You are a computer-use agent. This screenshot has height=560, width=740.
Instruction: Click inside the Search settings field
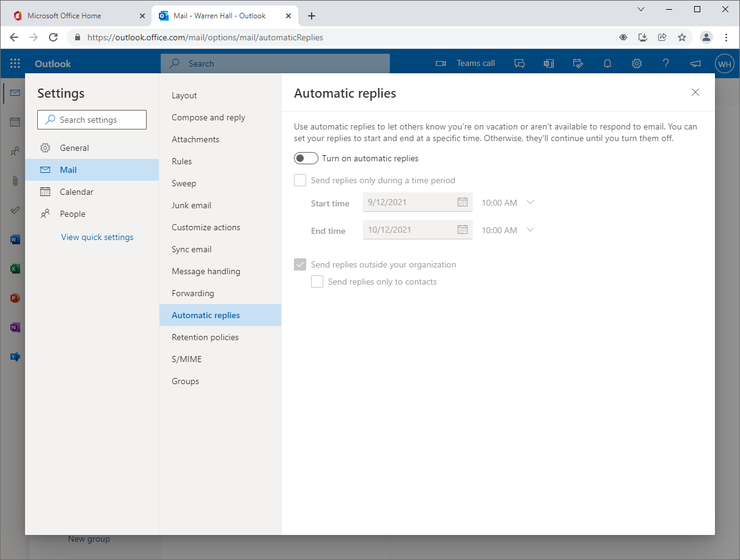(92, 120)
